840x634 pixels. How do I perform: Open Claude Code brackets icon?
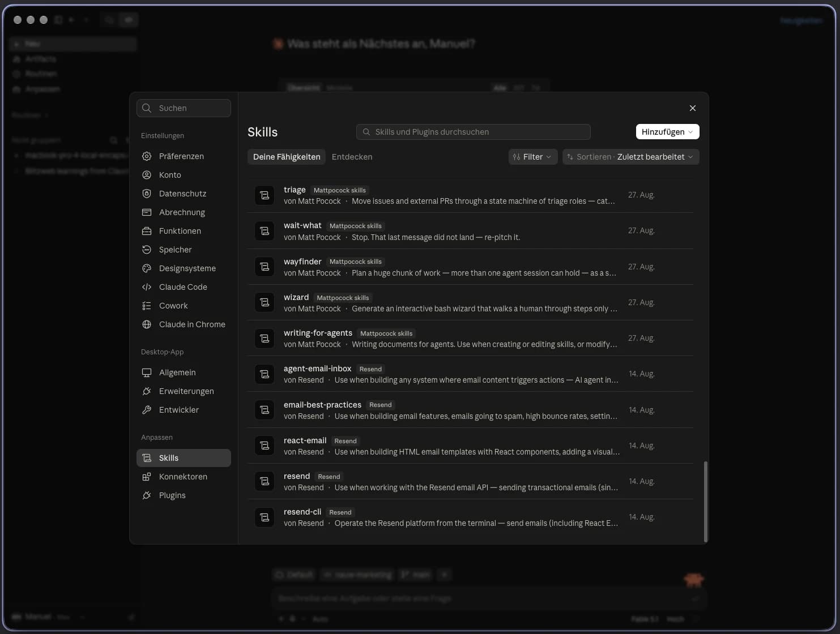[147, 287]
